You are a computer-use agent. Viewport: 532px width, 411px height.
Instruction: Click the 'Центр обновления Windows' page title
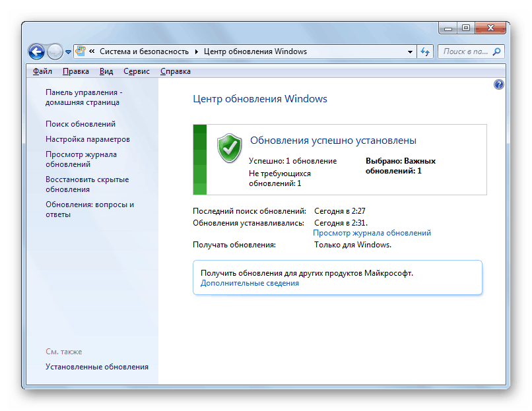click(260, 99)
